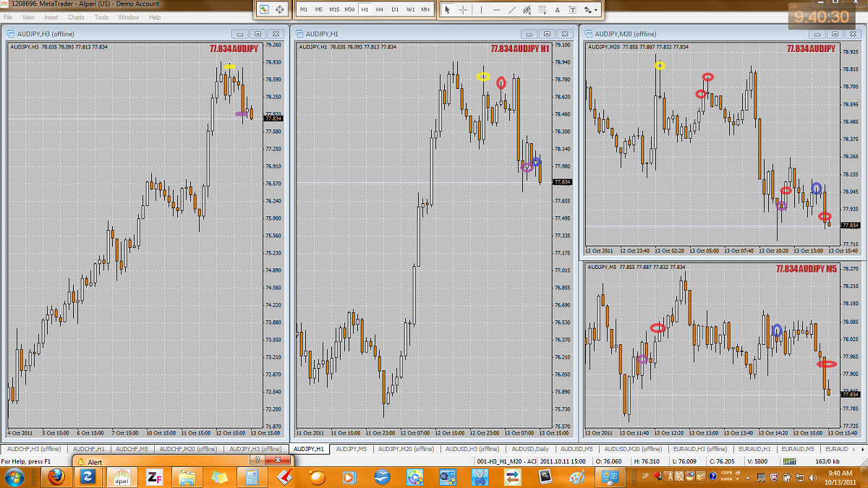
Task: Click the circular target icon beside New Order
Action: 280,9
